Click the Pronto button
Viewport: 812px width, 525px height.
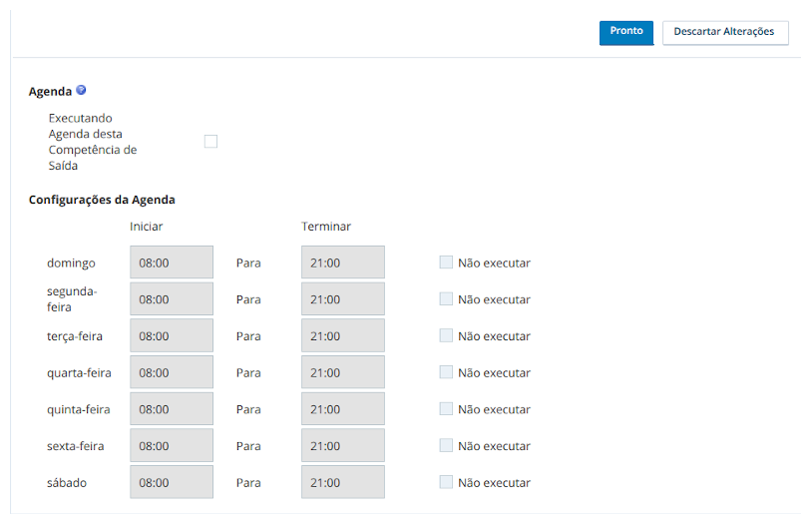[626, 33]
